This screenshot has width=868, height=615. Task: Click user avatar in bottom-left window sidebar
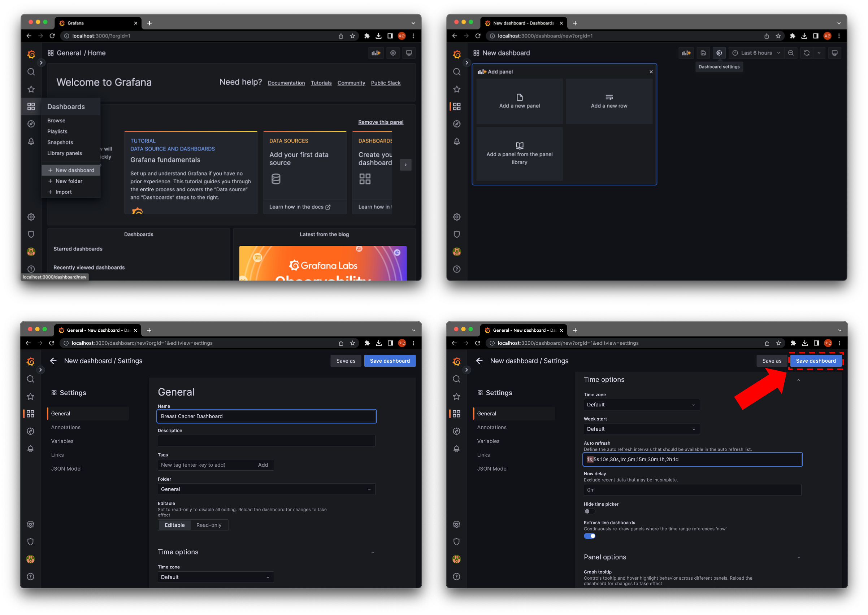point(31,559)
